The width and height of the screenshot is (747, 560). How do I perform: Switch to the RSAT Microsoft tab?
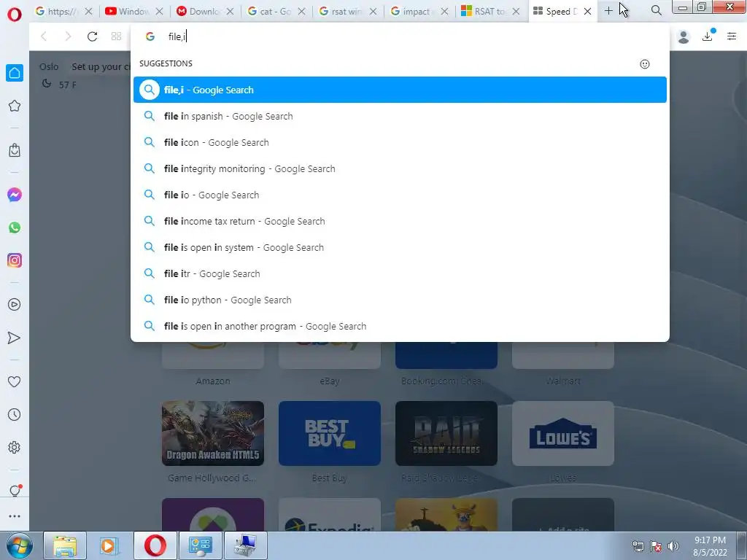(x=490, y=11)
